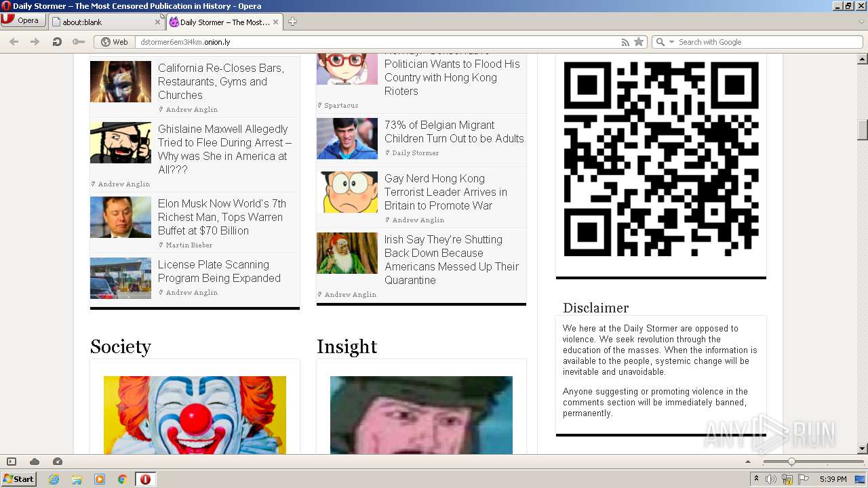Toggle the panels button in status bar
Screen dimensions: 868x488
click(12, 462)
